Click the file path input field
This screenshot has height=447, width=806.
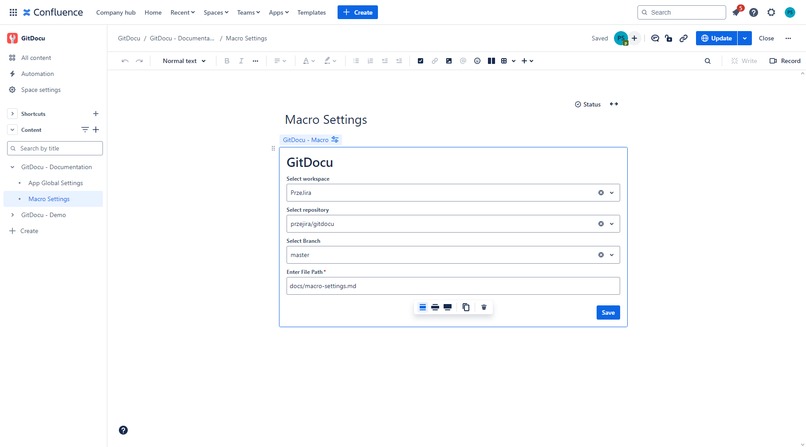pyautogui.click(x=453, y=286)
